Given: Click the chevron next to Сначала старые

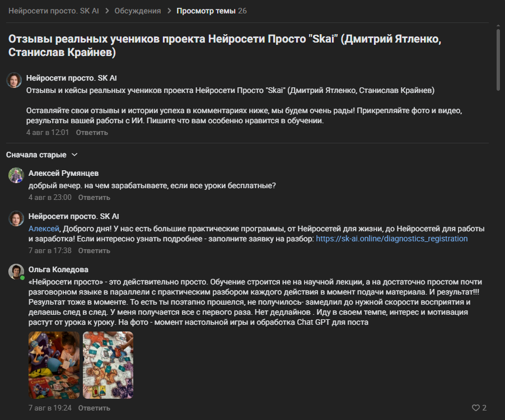Looking at the screenshot, I should point(74,155).
